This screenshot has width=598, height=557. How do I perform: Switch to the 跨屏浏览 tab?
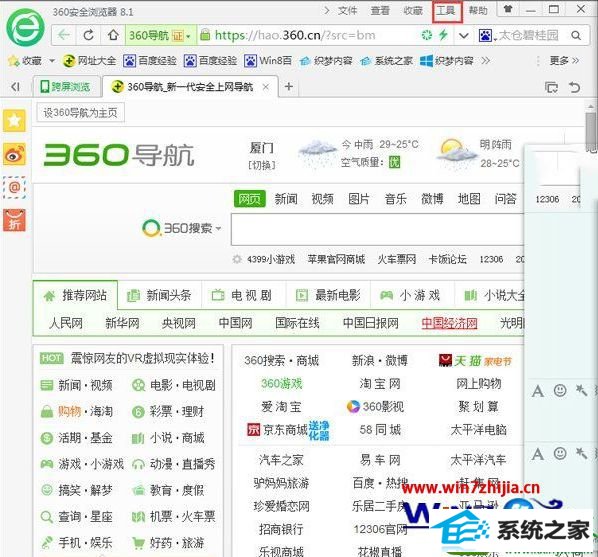[67, 87]
